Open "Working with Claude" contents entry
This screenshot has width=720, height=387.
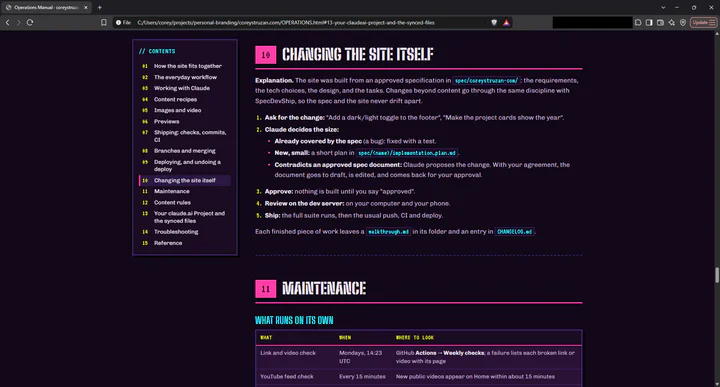[182, 88]
